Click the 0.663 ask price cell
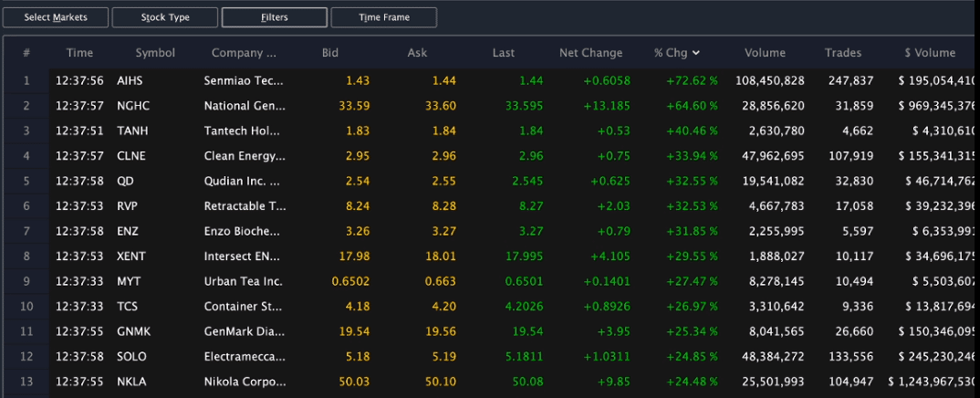 tap(441, 281)
